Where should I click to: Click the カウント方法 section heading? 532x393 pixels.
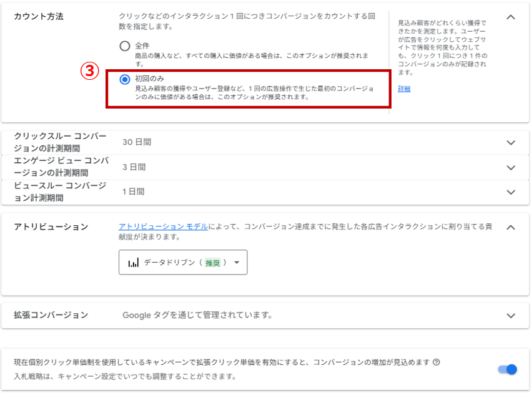39,17
